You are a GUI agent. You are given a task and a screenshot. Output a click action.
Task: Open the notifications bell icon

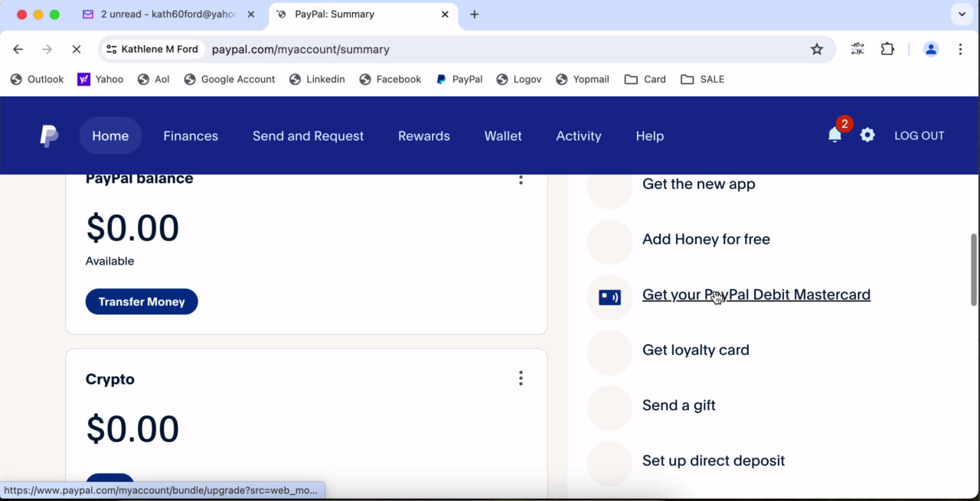(x=835, y=135)
